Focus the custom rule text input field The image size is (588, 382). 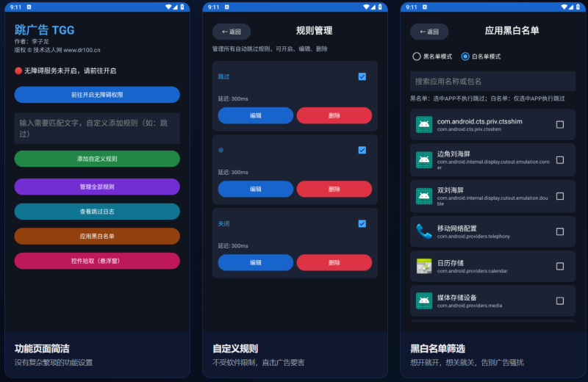(97, 129)
